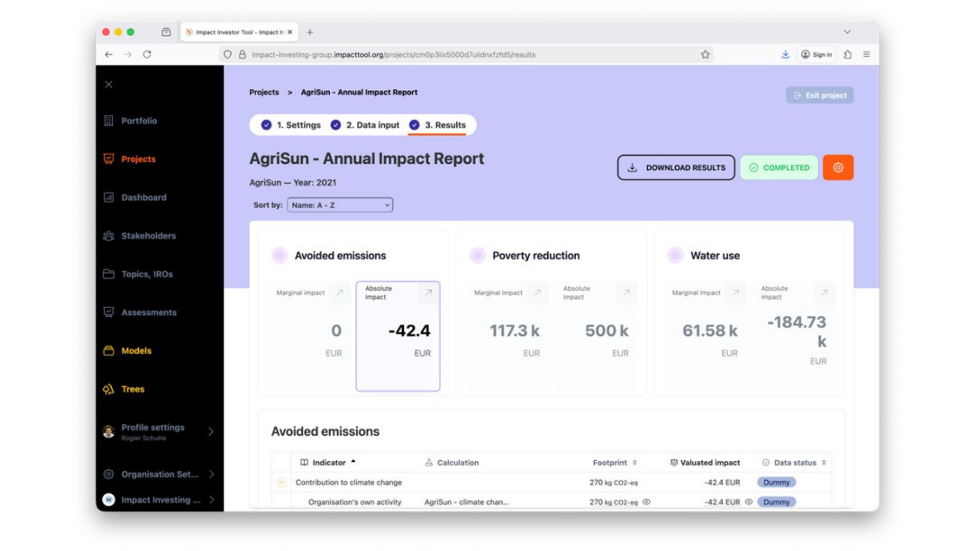Reload the page with the refresh icon

tap(147, 55)
